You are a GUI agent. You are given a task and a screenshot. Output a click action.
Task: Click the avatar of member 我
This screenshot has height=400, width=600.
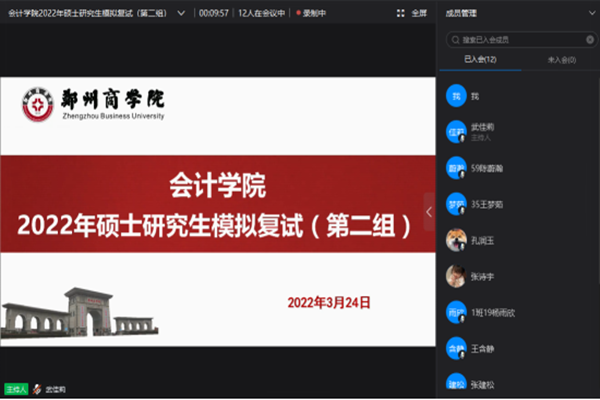pos(455,97)
